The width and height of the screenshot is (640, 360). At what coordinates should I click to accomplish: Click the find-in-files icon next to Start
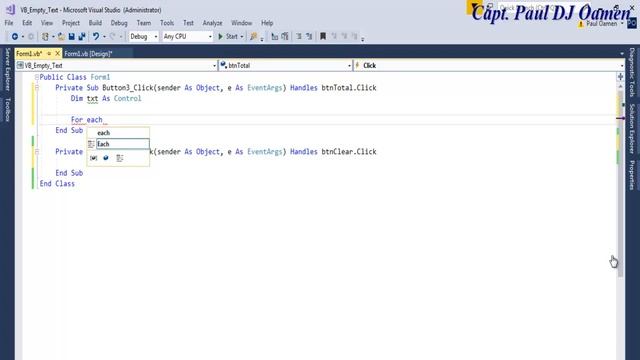pyautogui.click(x=254, y=37)
